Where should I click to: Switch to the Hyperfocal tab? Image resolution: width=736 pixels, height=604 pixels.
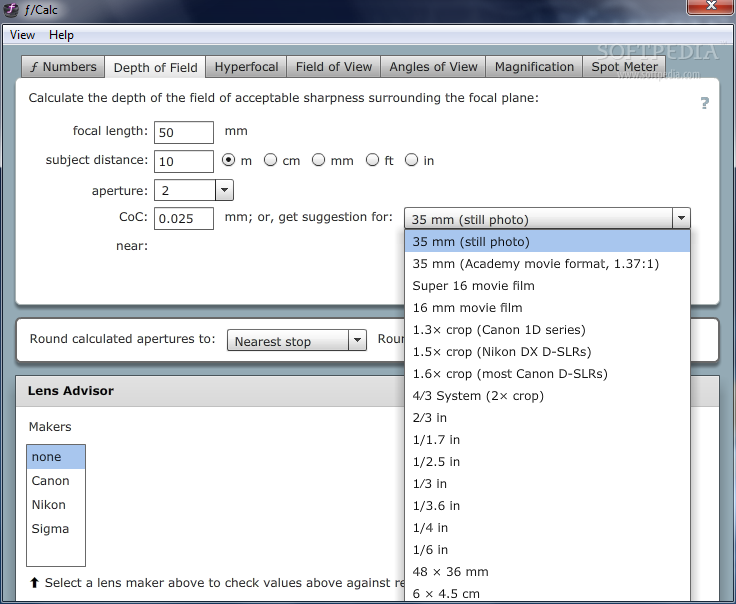(246, 67)
